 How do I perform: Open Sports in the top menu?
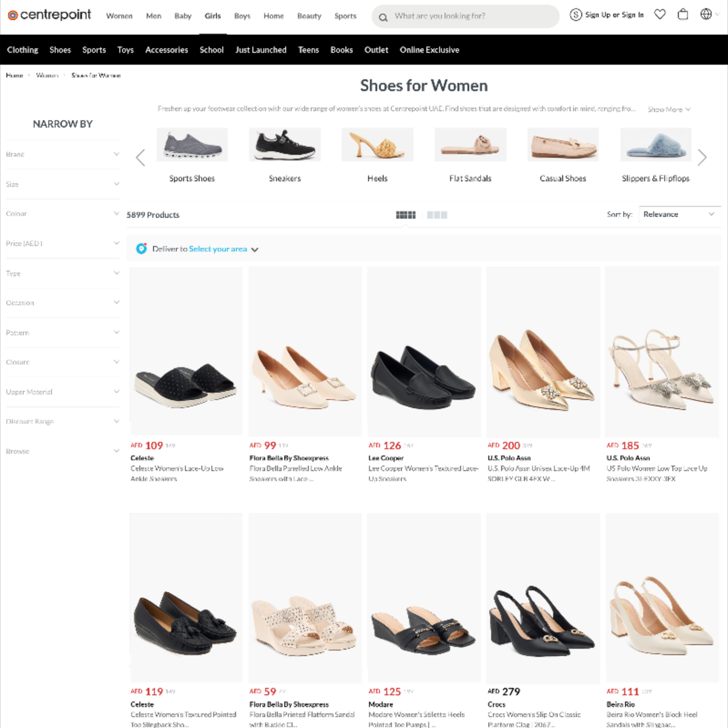[345, 16]
